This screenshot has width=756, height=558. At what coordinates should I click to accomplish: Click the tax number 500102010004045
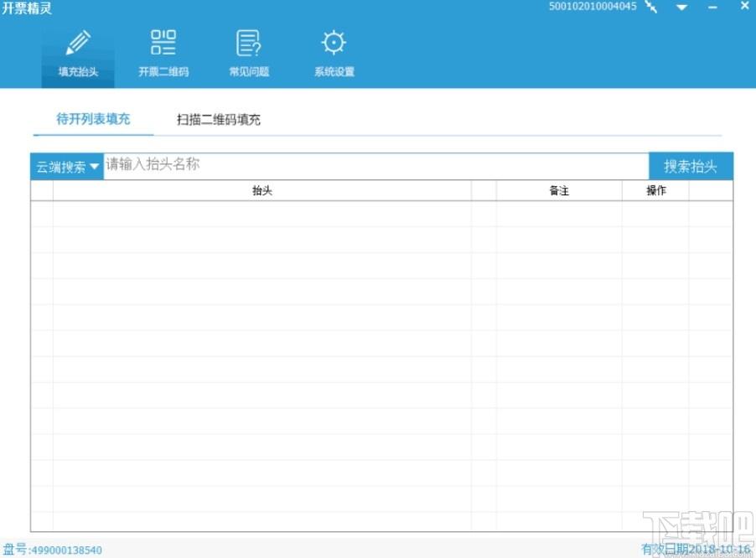point(593,6)
